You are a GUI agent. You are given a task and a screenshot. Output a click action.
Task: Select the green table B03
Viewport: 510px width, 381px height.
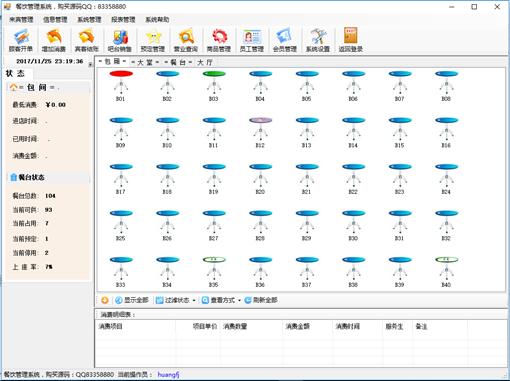pos(214,85)
